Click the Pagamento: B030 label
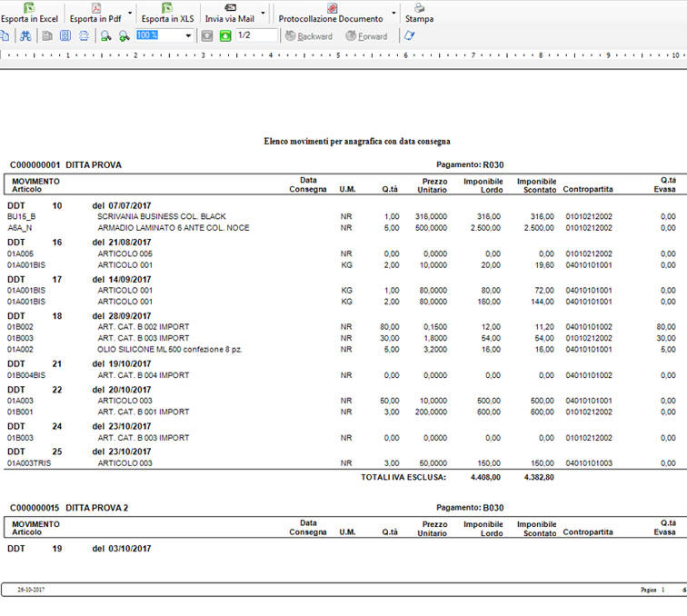 [470, 507]
